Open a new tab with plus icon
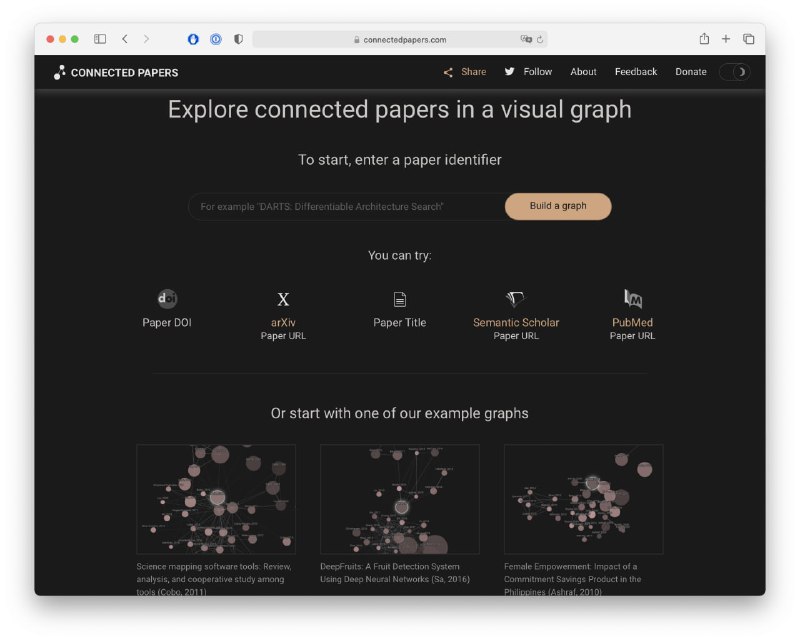The height and width of the screenshot is (641, 800). 726,39
